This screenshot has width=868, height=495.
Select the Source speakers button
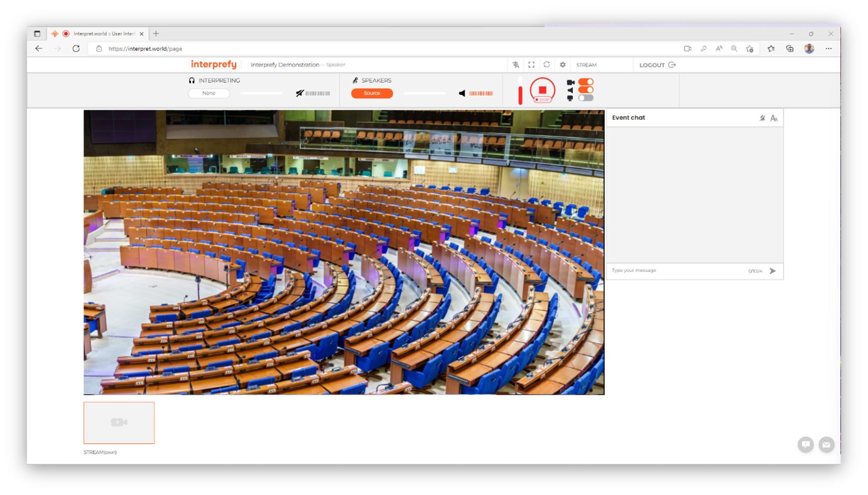click(372, 93)
